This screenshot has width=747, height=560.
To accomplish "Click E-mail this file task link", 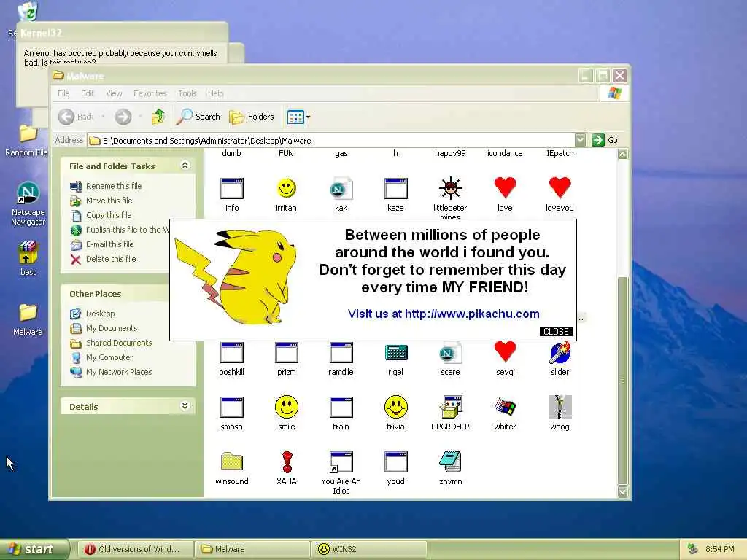I will (x=109, y=244).
